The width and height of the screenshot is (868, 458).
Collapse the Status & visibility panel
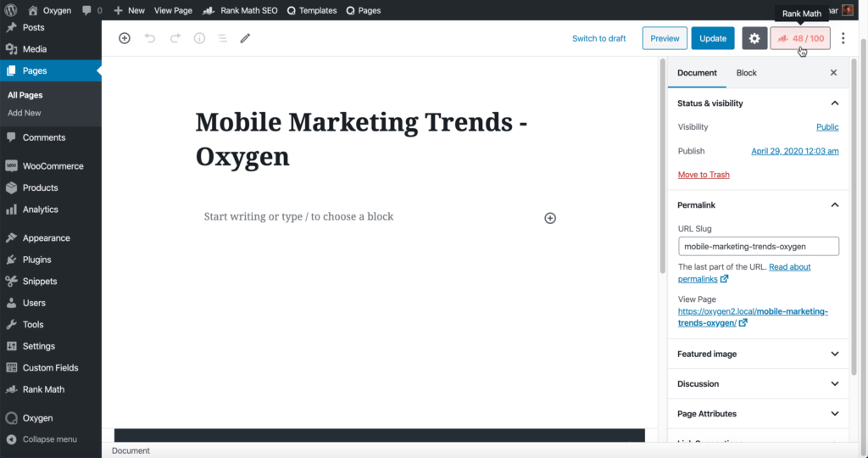click(x=758, y=103)
